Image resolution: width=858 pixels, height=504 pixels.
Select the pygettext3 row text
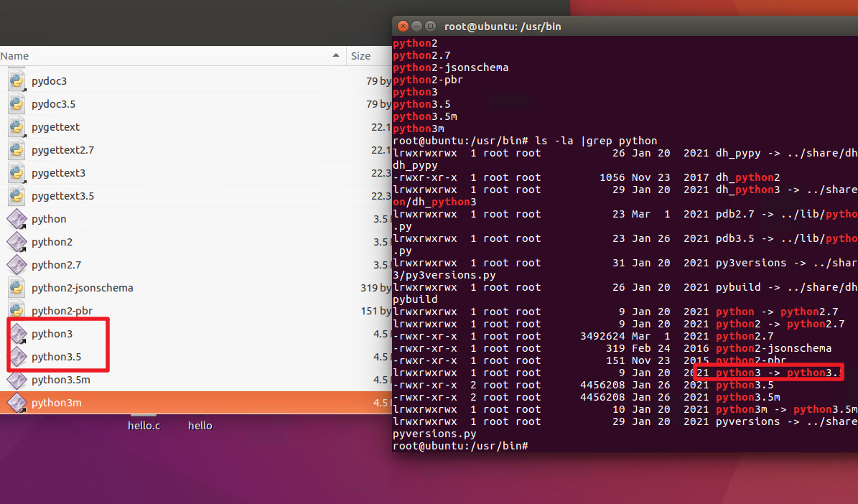tap(59, 173)
